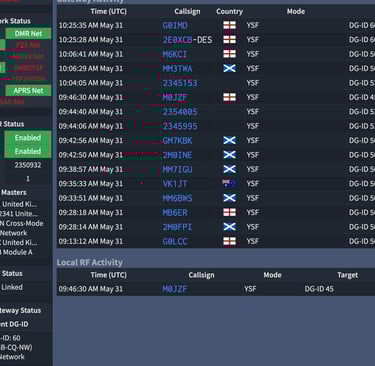Click the Scotland flag beside 2M0FPI
Image resolution: width=375 pixels, height=366 pixels.
pos(229,227)
